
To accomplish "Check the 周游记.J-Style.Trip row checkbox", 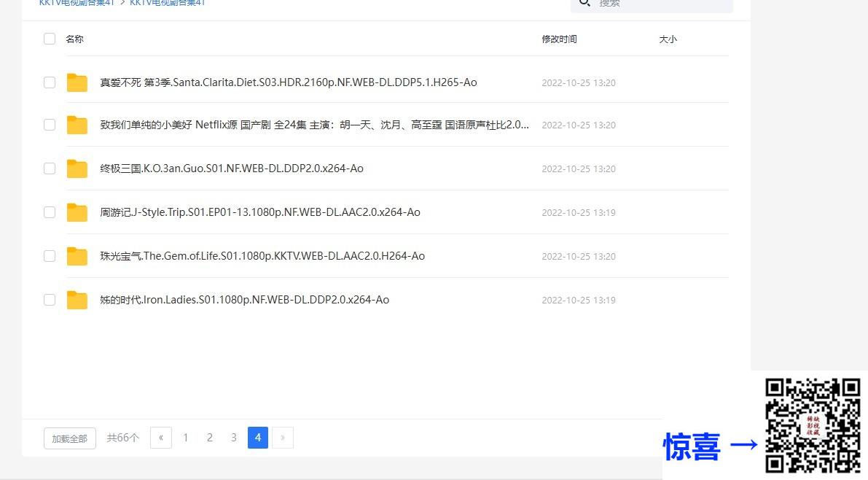I will [x=50, y=212].
